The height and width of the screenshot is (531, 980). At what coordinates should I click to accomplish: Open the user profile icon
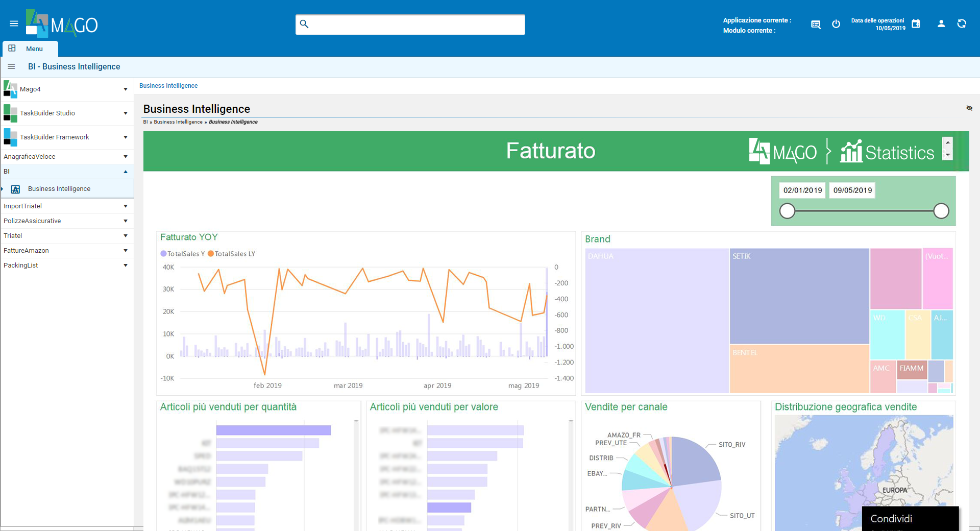[x=941, y=24]
